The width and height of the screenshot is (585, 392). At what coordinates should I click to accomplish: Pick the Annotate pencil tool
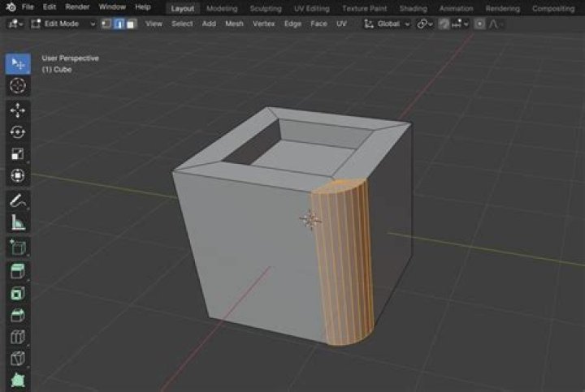pyautogui.click(x=18, y=200)
